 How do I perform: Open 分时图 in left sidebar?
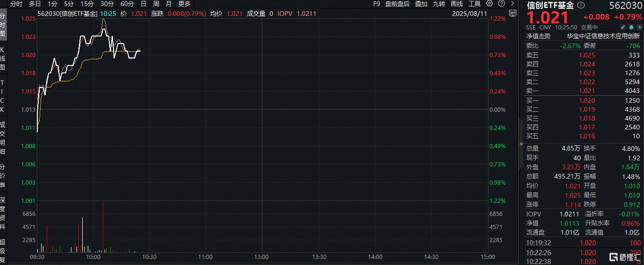click(3, 25)
